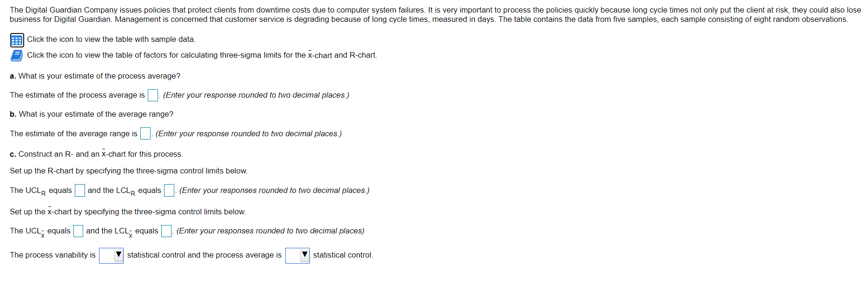Viewport: 868px width, 285px height.
Task: Select the UCL_x answer box
Action: point(78,231)
